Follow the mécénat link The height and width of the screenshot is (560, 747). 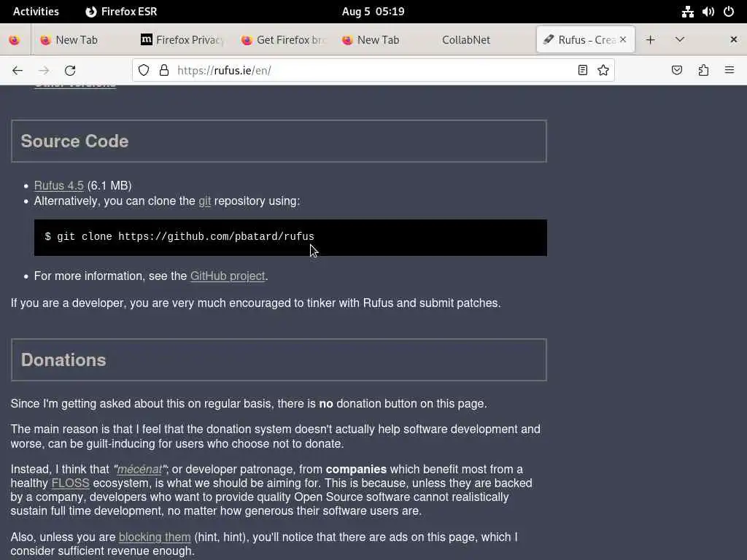139,470
